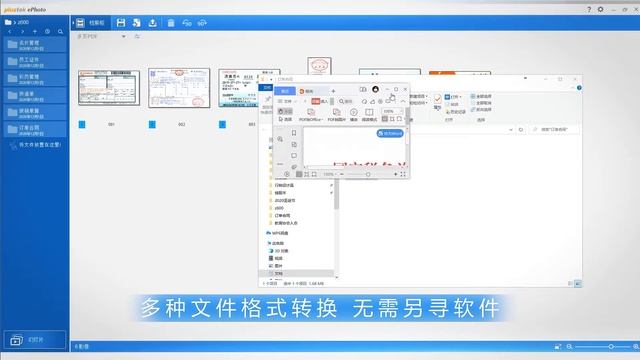Click the small icon beside the PDF dropdown

pyautogui.click(x=137, y=36)
